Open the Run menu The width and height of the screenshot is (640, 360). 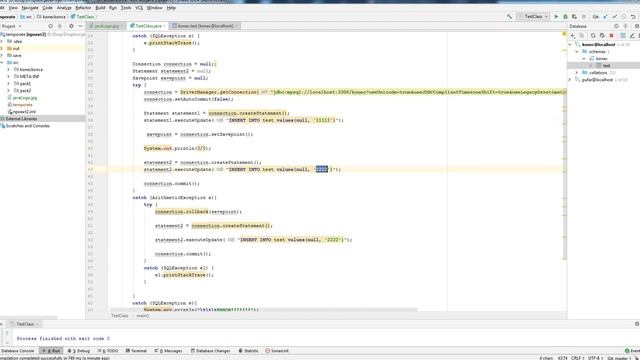[113, 8]
